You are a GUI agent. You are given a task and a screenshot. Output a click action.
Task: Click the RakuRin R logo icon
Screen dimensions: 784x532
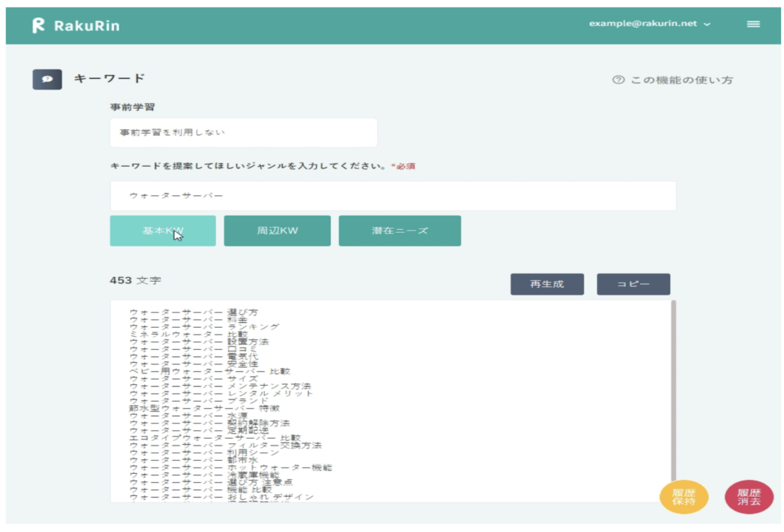pos(38,25)
